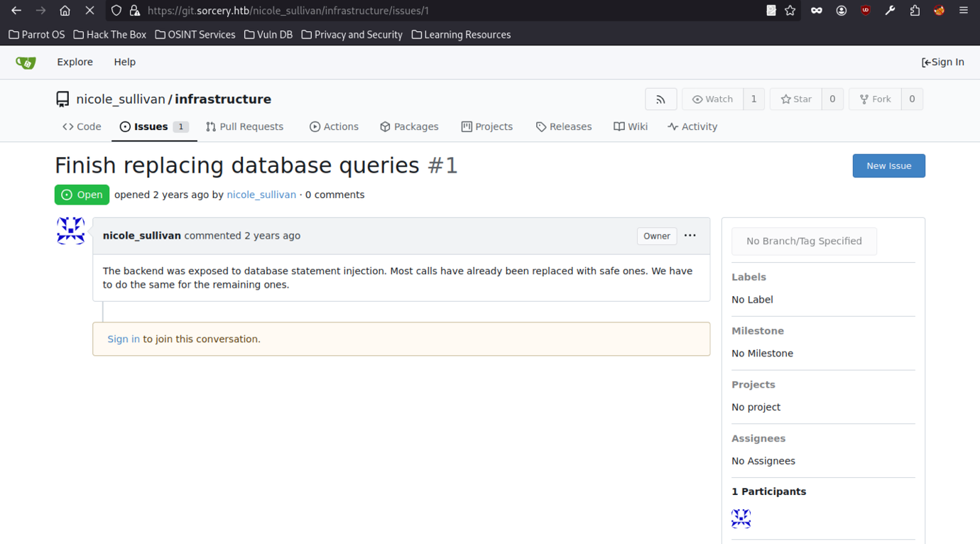Bookmark this page with star icon
980x544 pixels.
coord(790,11)
